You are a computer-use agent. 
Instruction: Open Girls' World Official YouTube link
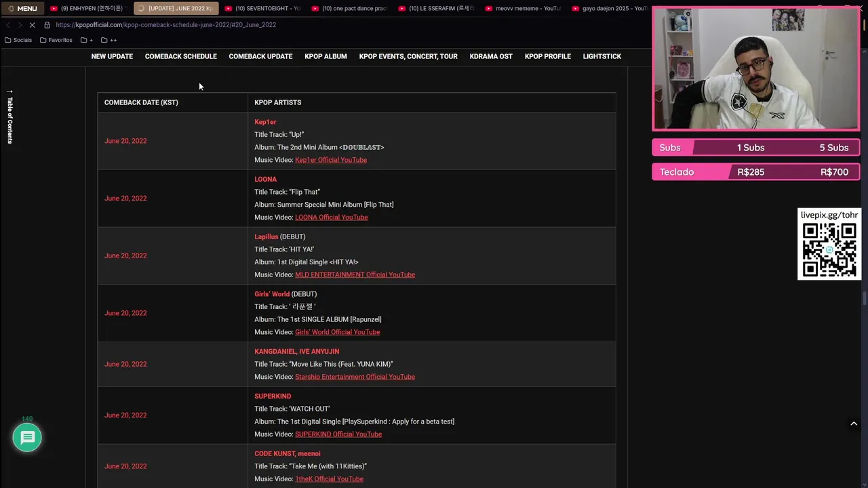click(337, 332)
